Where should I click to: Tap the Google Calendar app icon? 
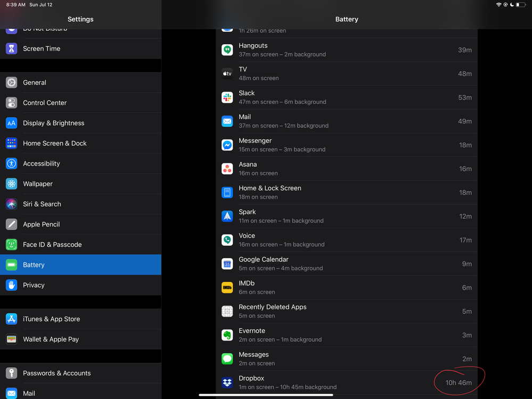(227, 264)
